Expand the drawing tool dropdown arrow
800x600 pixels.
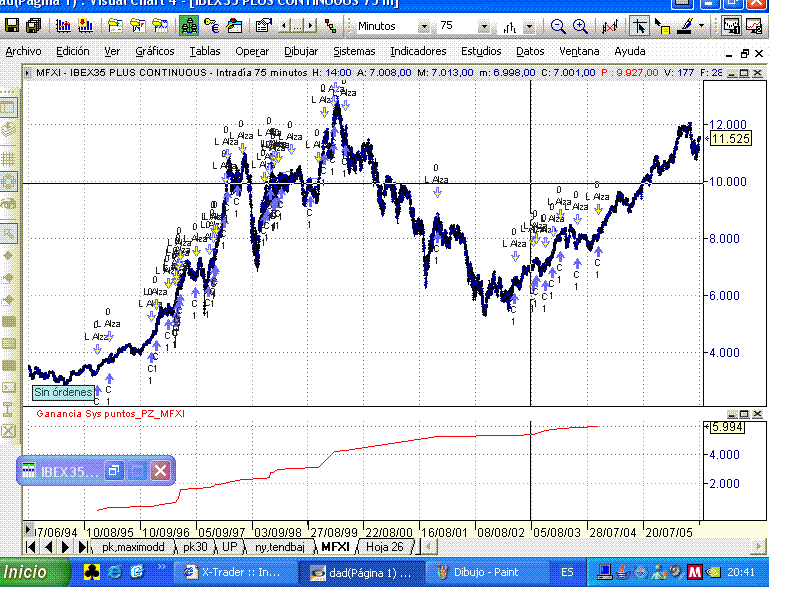click(702, 26)
